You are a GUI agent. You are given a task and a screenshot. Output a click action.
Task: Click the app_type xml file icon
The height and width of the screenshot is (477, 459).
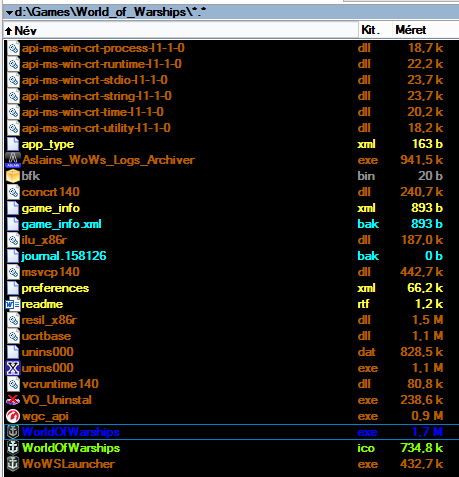pos(13,144)
